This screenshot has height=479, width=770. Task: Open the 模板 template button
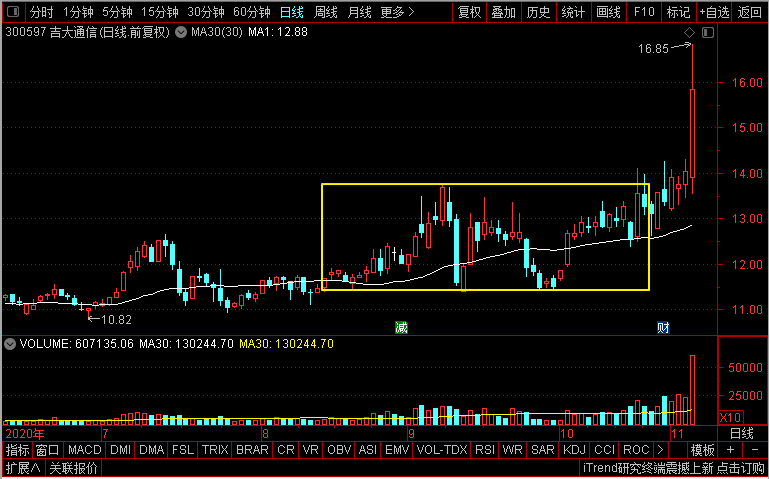[x=703, y=450]
